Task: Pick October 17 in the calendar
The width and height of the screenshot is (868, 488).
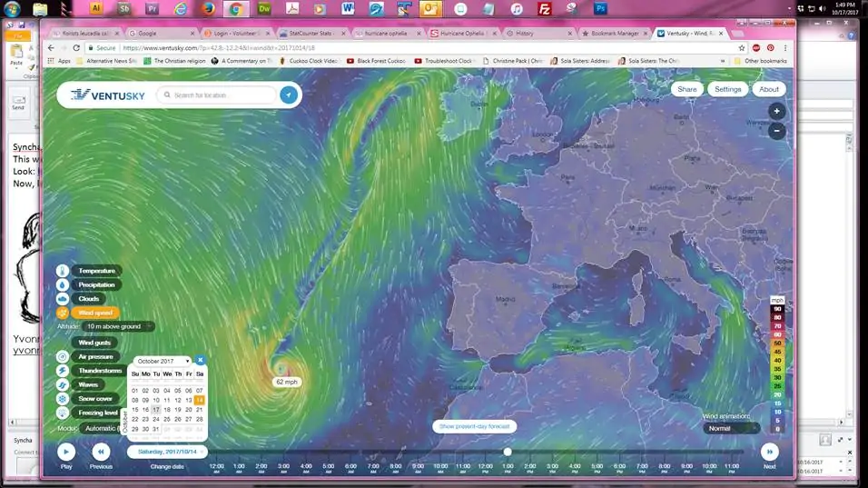Action: click(x=156, y=410)
